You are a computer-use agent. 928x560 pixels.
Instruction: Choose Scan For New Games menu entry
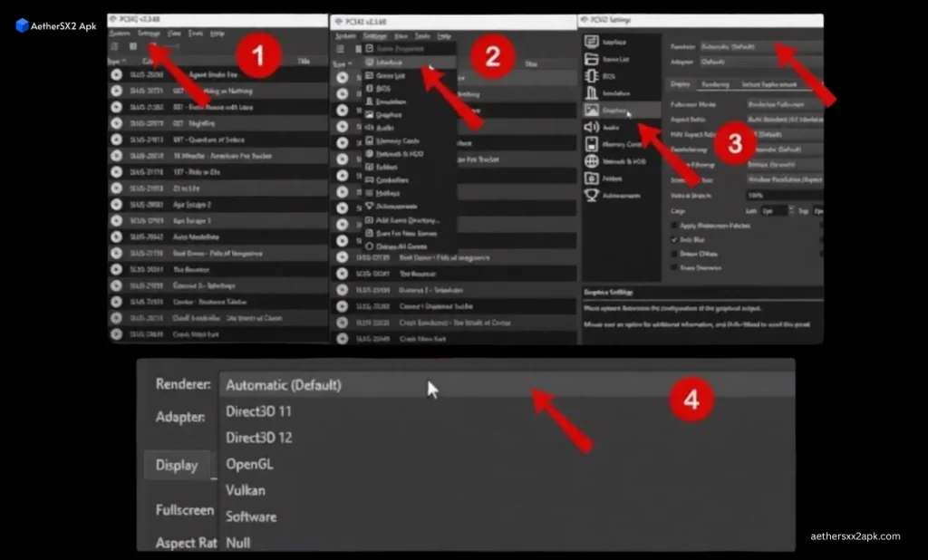[410, 233]
